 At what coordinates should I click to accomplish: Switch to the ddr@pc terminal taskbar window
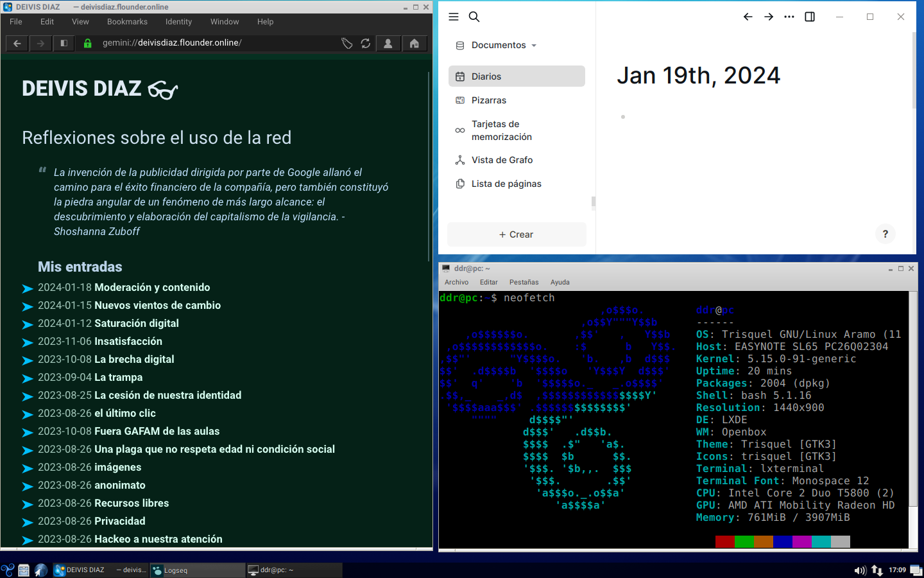pyautogui.click(x=294, y=570)
